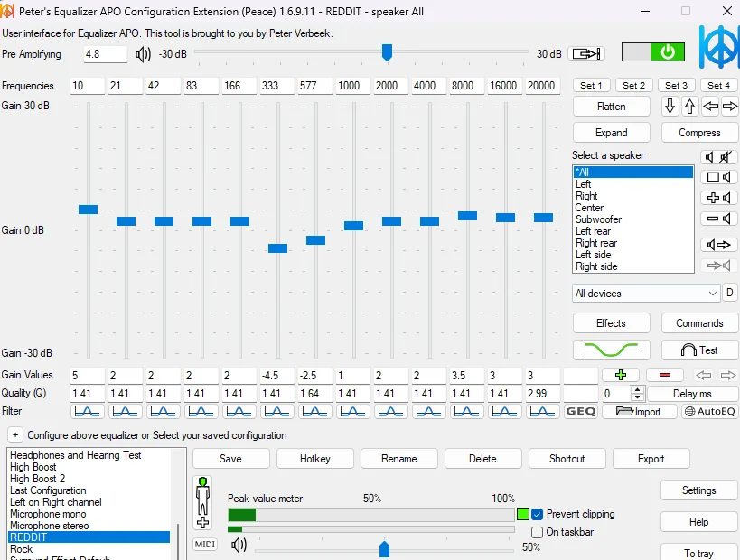Shift frequencies left with the left arrow
Viewport: 740px width, 560px height.
[x=710, y=107]
